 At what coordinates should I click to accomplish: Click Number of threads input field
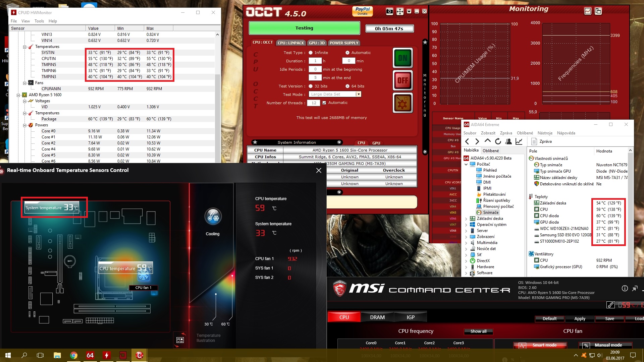pyautogui.click(x=314, y=103)
